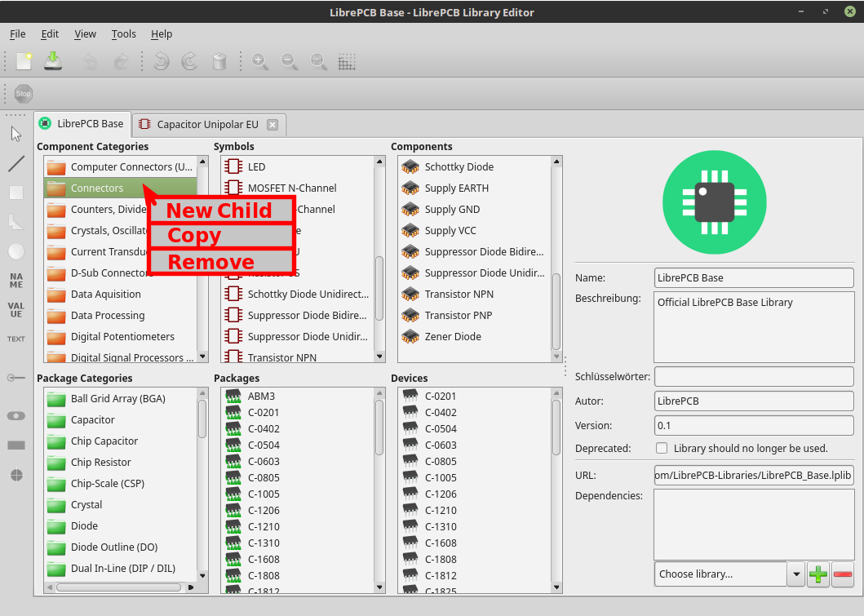Open grid settings from the toolbar
This screenshot has height=616, width=864.
pos(346,61)
